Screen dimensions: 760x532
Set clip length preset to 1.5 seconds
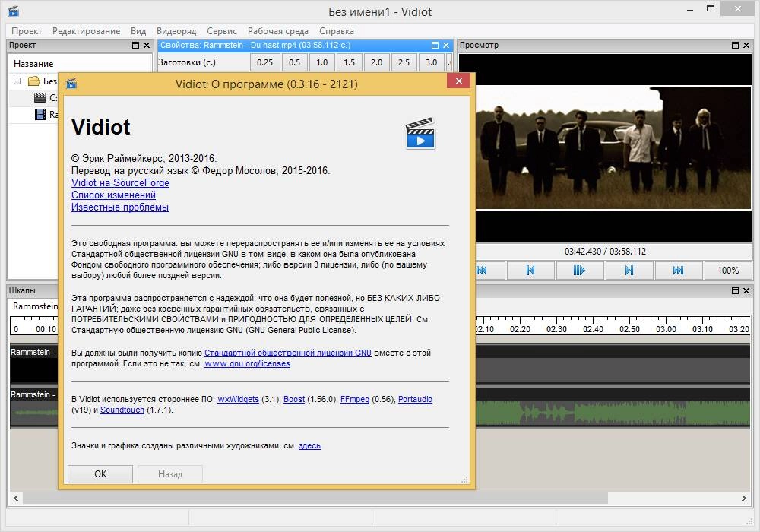[349, 62]
